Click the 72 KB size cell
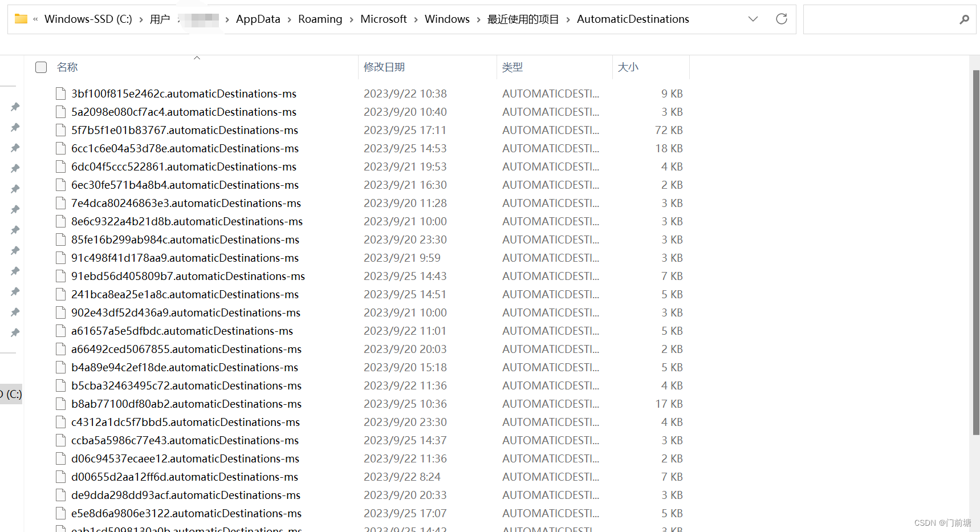The width and height of the screenshot is (980, 532). click(669, 130)
